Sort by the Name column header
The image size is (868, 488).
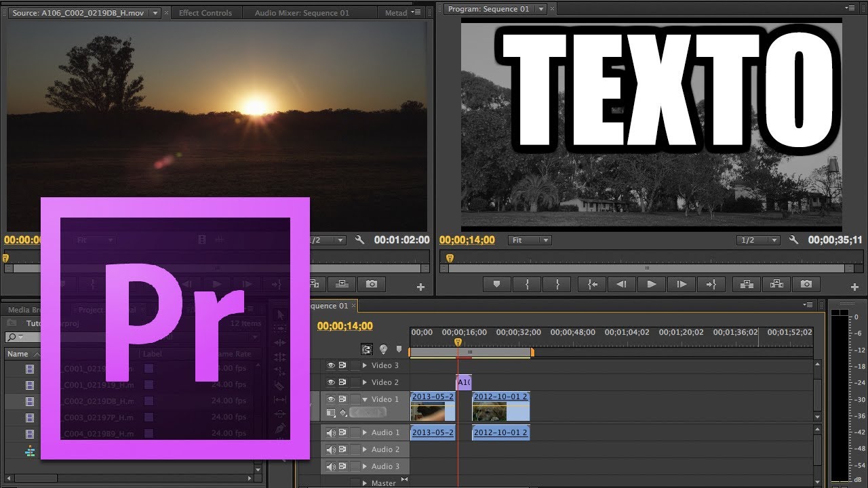pos(18,354)
